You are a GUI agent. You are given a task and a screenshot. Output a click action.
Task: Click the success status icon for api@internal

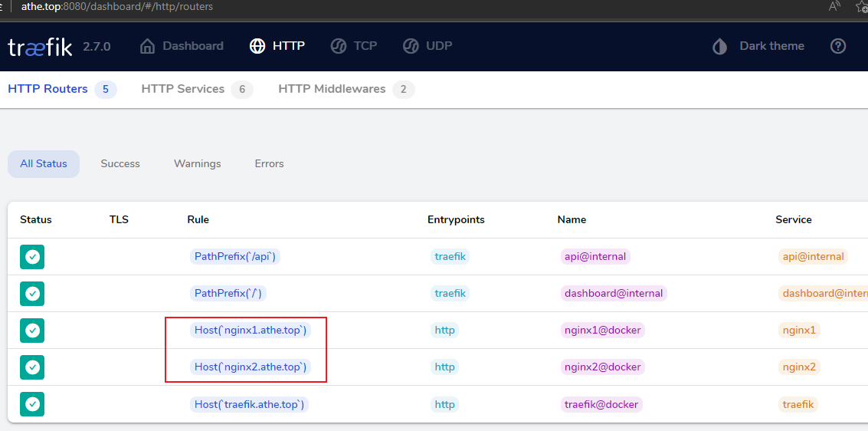click(x=32, y=257)
